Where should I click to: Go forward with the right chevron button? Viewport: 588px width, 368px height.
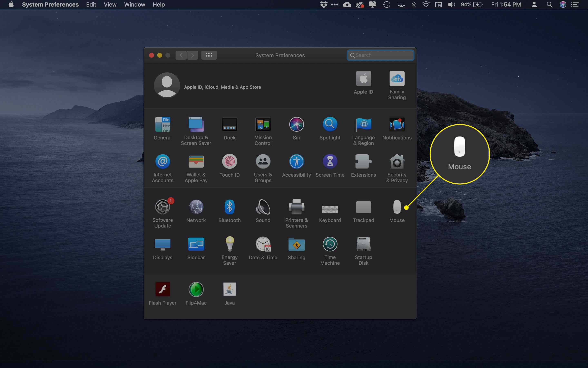pos(193,55)
